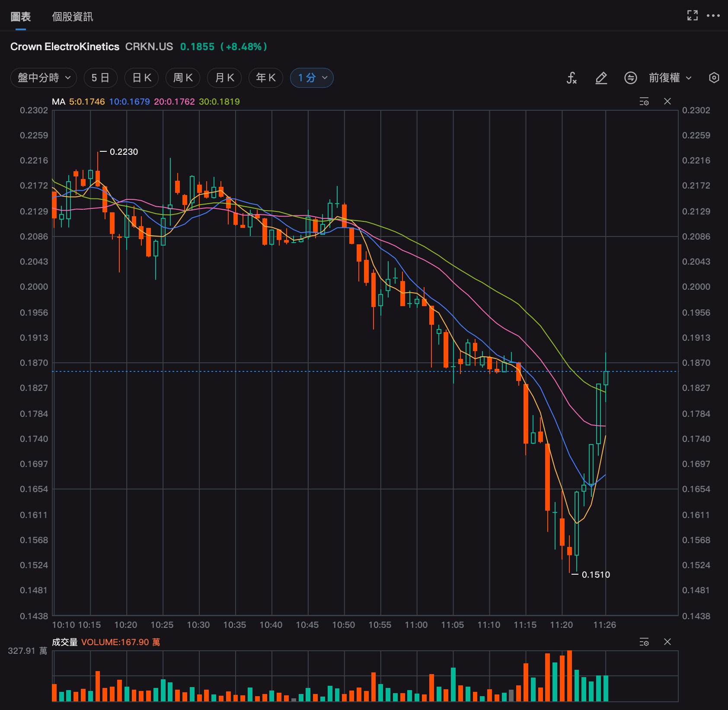Screen dimensions: 728x710
Task: Choose the 日K timeframe button
Action: click(142, 78)
